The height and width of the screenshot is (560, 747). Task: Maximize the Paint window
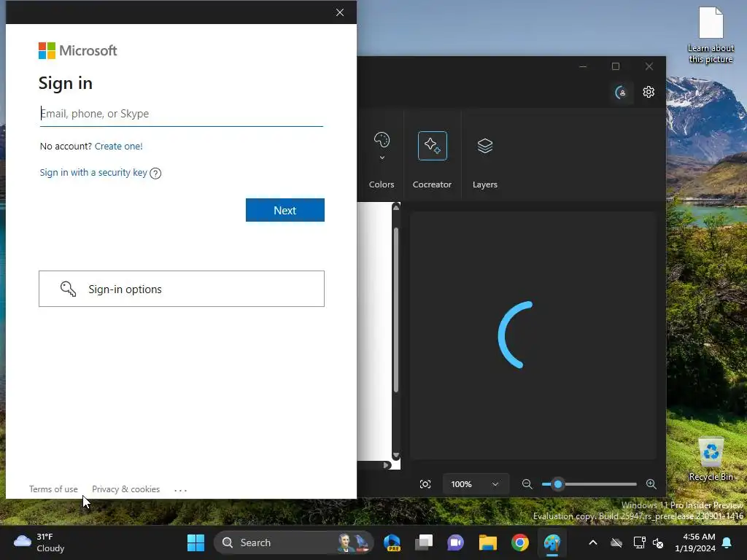[x=616, y=66]
